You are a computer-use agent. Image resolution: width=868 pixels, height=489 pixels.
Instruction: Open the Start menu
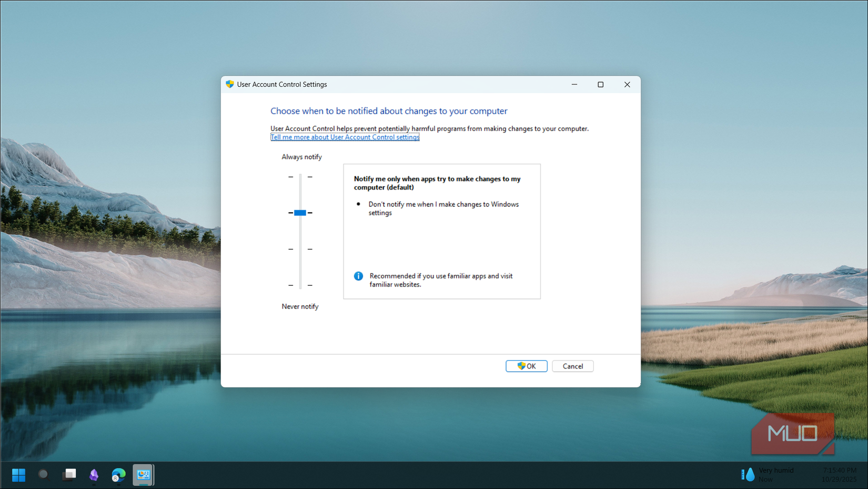click(18, 475)
